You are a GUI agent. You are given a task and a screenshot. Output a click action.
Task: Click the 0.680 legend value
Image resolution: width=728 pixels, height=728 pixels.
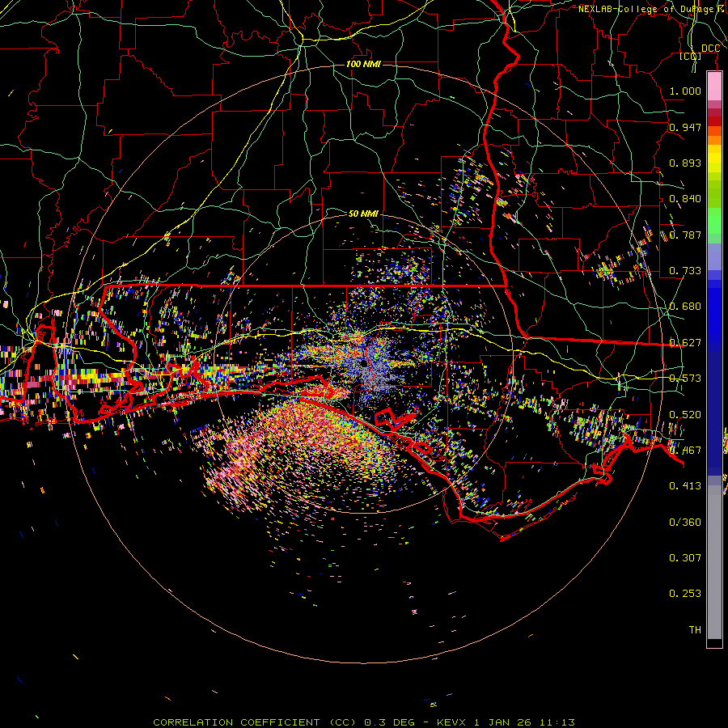pyautogui.click(x=685, y=307)
